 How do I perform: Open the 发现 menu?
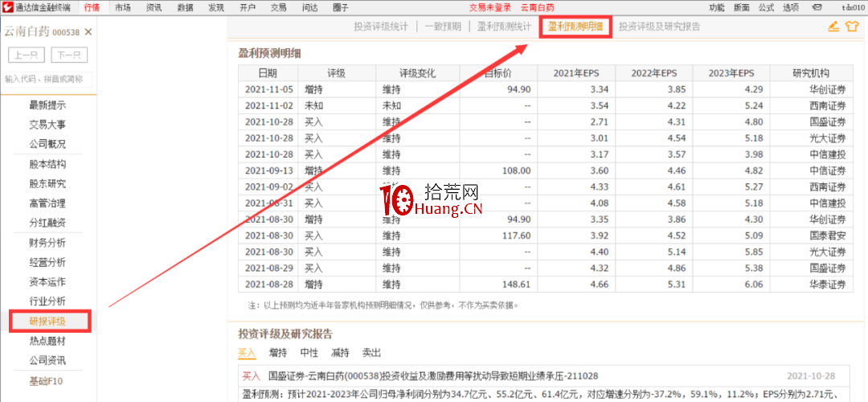pos(216,8)
